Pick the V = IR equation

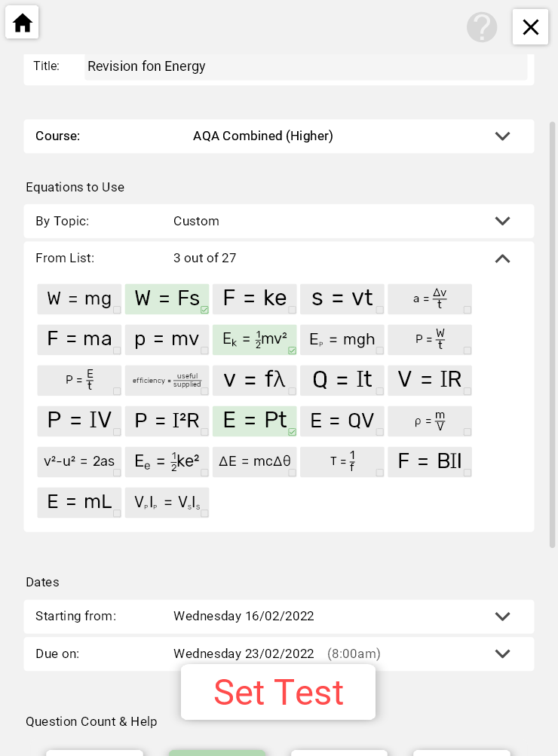tap(430, 381)
